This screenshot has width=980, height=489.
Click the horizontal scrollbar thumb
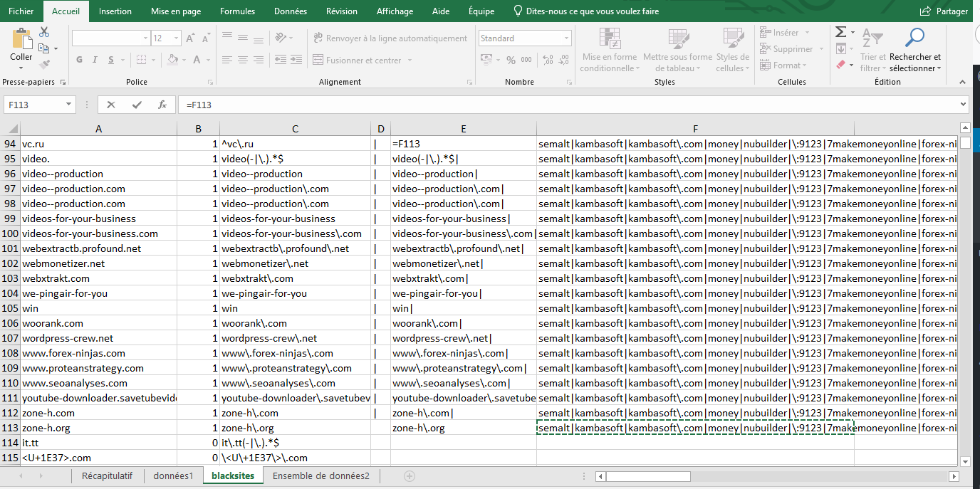coord(648,476)
